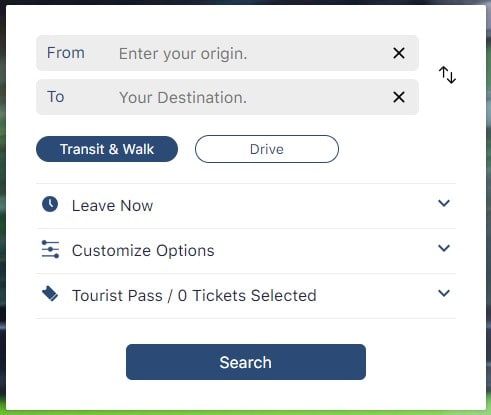Focus the Your Destination input

coord(250,97)
